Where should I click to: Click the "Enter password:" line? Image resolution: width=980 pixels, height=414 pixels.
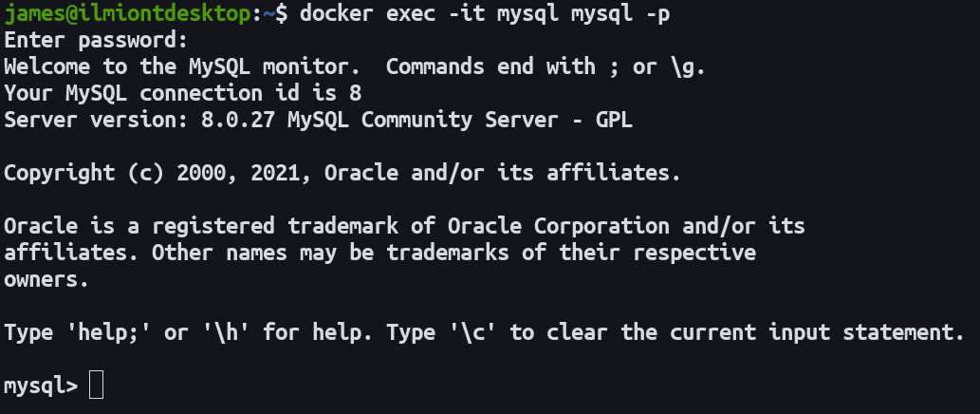click(96, 41)
